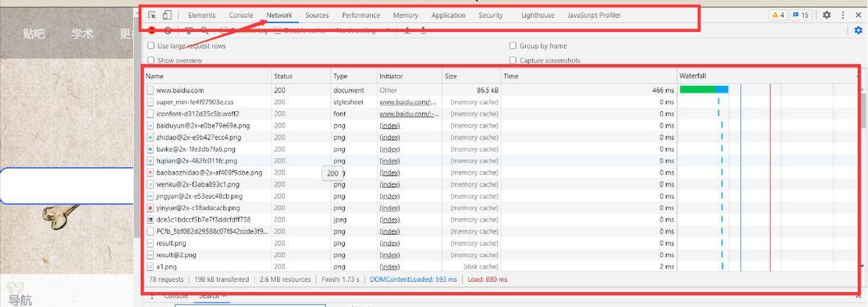
Task: Click the blue messages count badge
Action: (800, 15)
